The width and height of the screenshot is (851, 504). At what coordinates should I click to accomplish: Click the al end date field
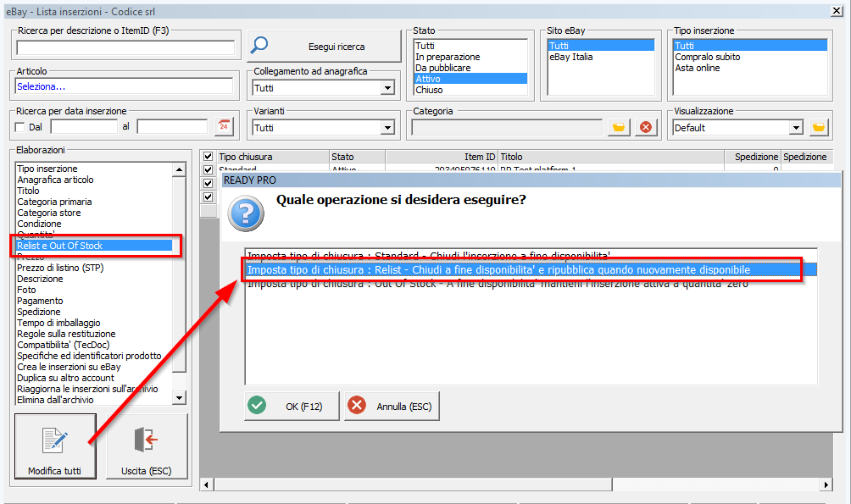(x=173, y=127)
